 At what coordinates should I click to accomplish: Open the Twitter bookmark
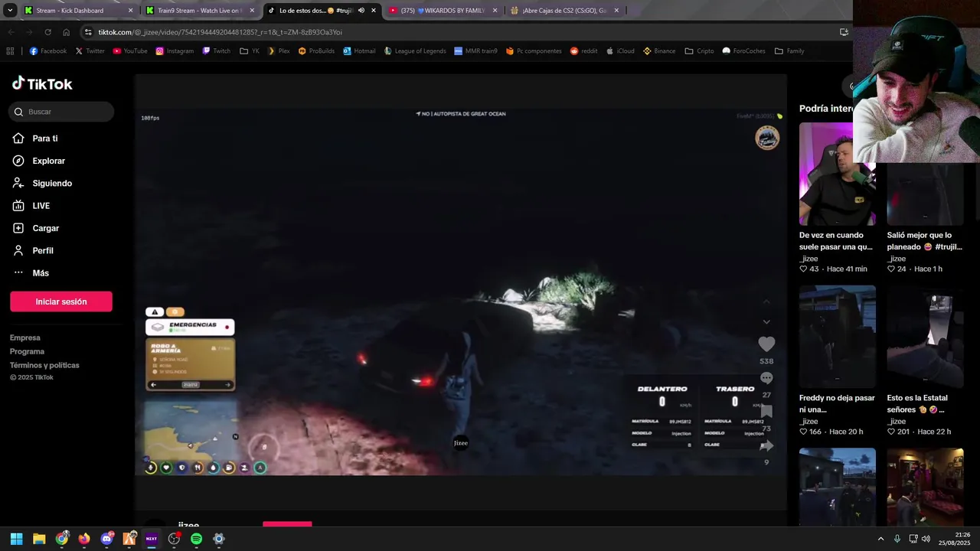tap(90, 51)
